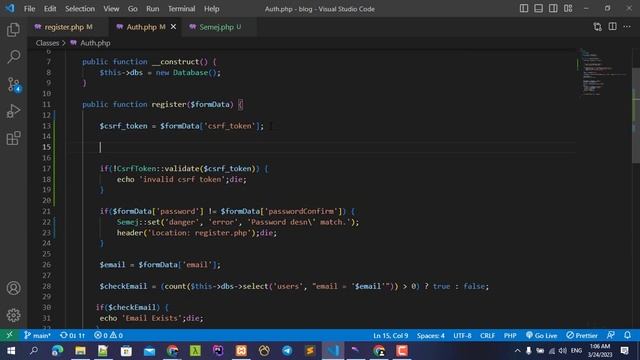Split the editor to the right
The height and width of the screenshot is (360, 640).
(612, 27)
